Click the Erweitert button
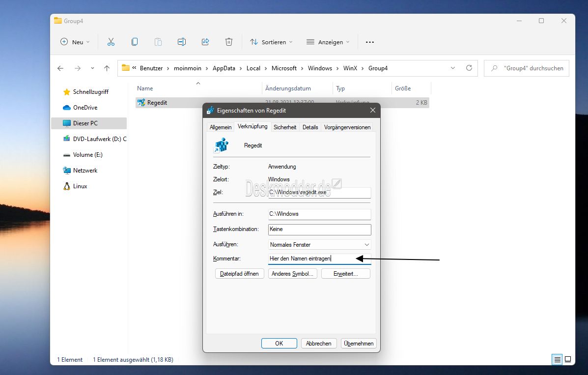588x375 pixels. coord(346,274)
